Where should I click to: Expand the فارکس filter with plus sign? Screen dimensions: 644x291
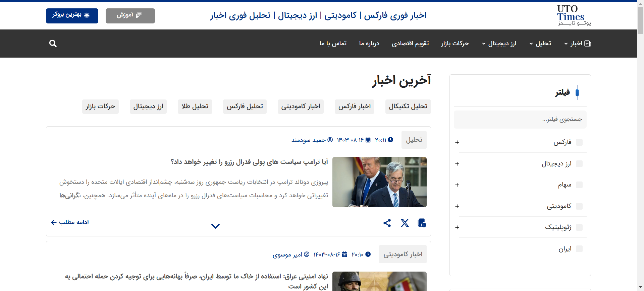(x=457, y=142)
